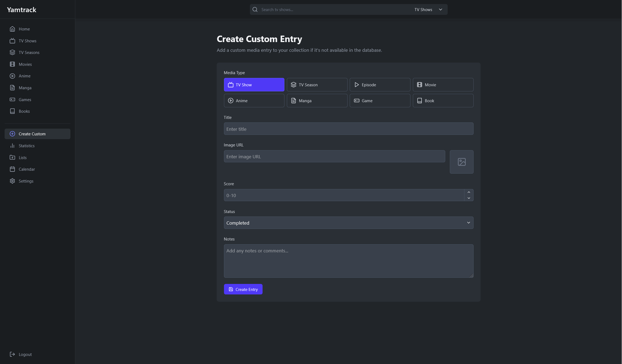Click the Home icon in sidebar

[x=12, y=29]
